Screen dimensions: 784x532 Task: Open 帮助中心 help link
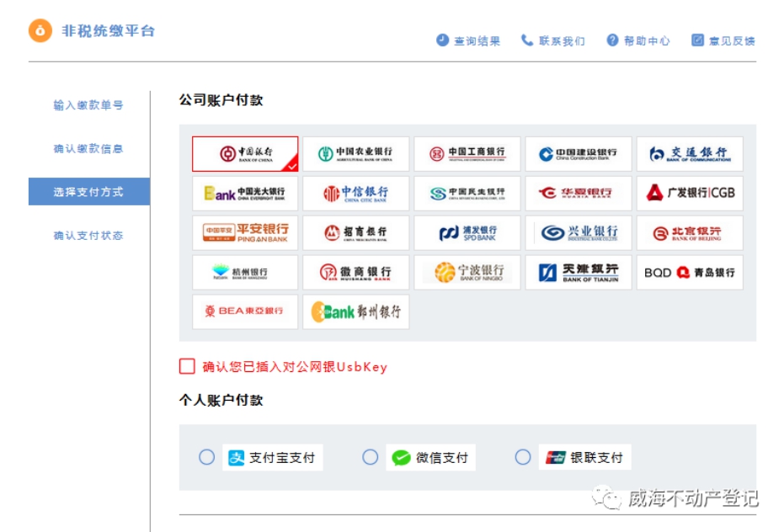pos(638,40)
